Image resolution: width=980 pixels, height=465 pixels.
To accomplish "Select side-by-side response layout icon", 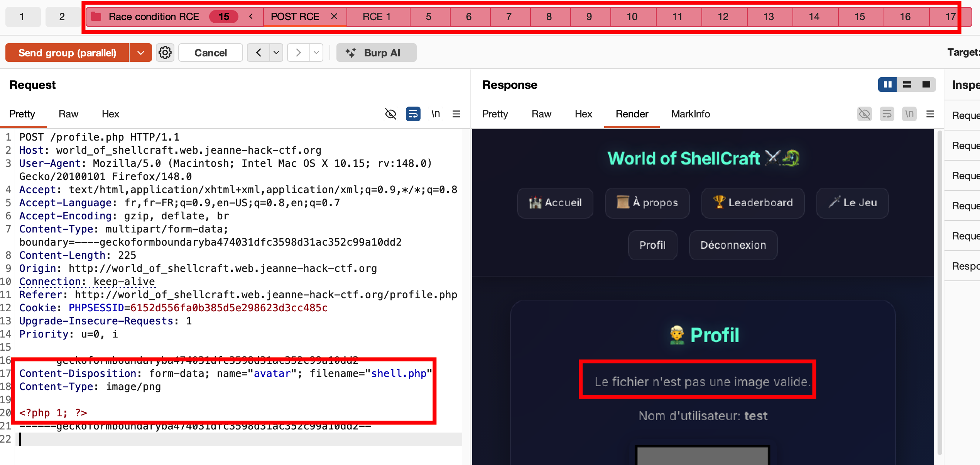I will 887,85.
